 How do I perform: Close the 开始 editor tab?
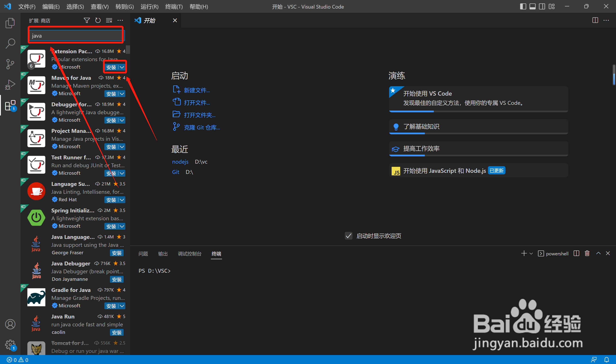click(x=175, y=20)
